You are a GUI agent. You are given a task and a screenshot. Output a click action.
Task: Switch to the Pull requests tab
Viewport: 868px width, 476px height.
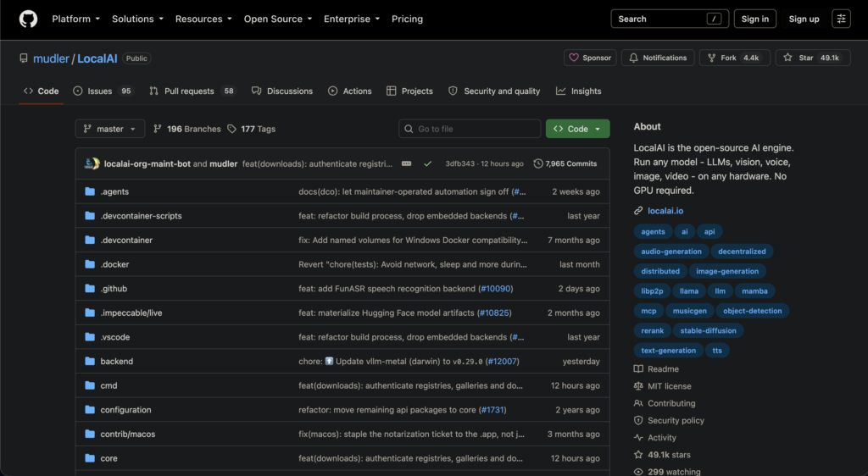click(192, 91)
